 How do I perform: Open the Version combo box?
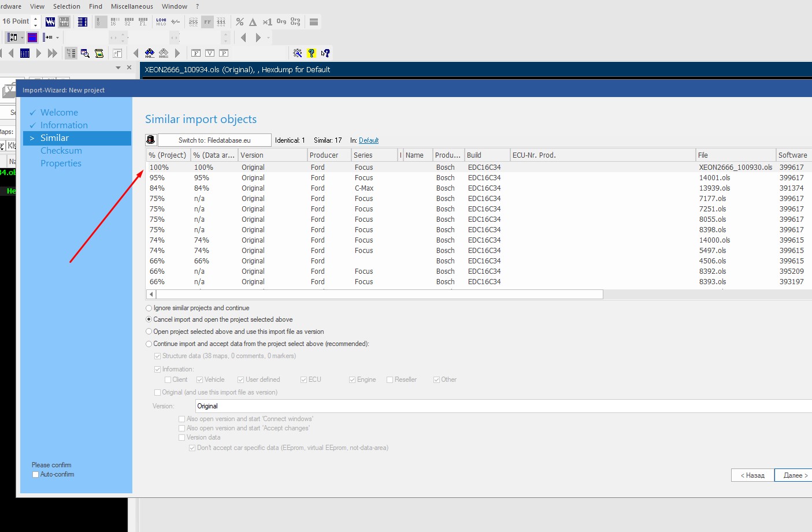tap(503, 406)
